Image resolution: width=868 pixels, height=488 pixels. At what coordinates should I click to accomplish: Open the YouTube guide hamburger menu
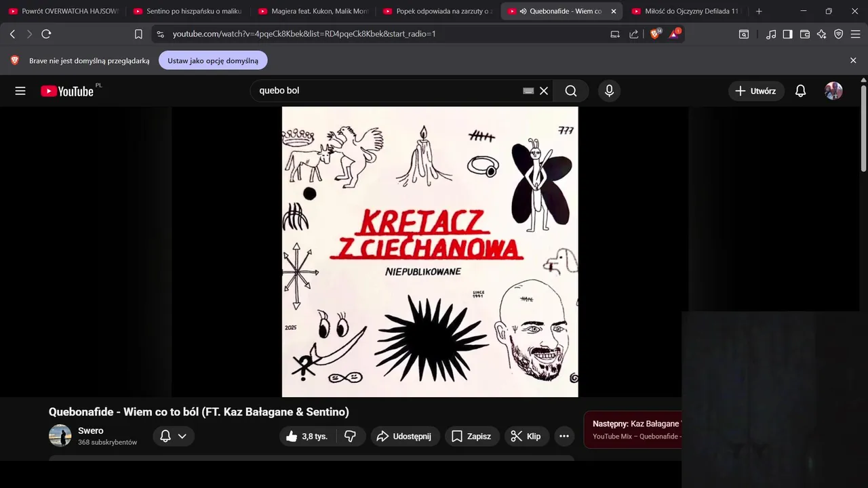20,91
